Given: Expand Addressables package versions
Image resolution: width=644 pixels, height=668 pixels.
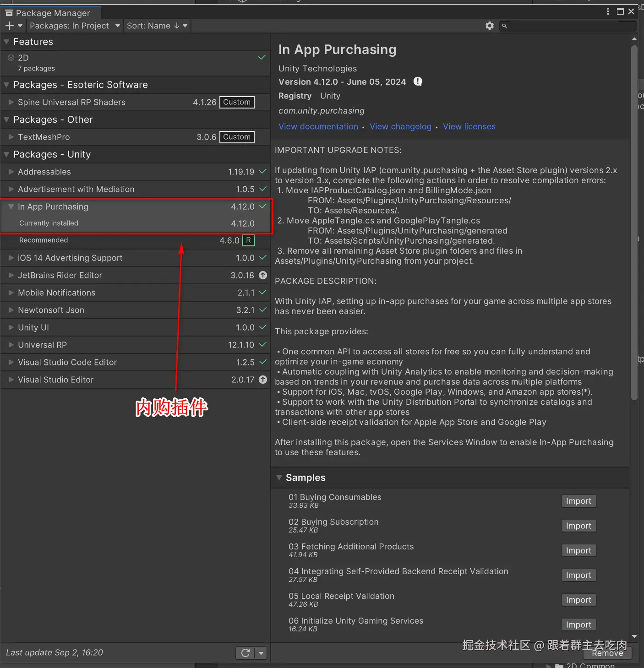Looking at the screenshot, I should pyautogui.click(x=11, y=172).
